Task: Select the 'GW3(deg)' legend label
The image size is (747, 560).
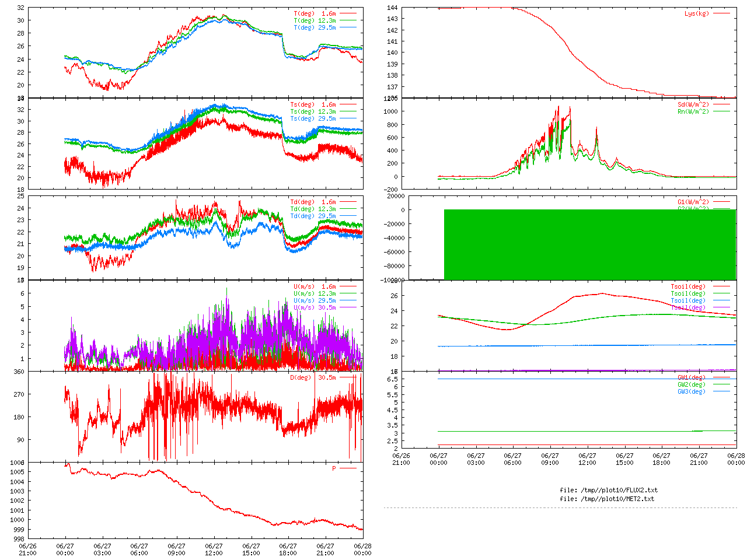Action: (692, 392)
